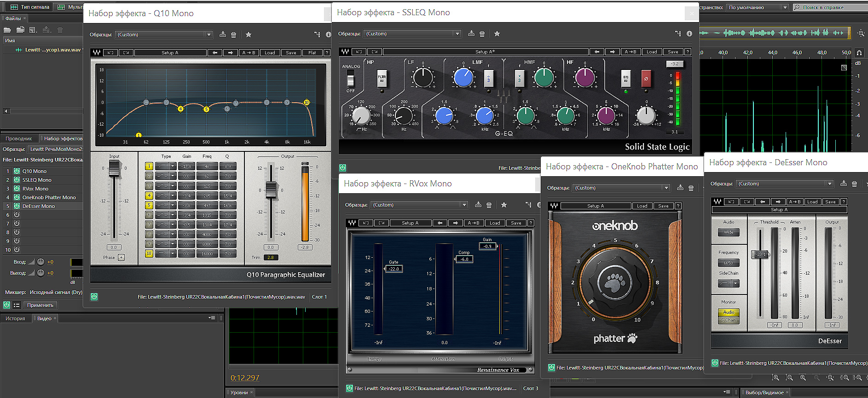Toggle the EQ IN switch on SSL EQ
The height and width of the screenshot is (398, 868).
pyautogui.click(x=625, y=79)
